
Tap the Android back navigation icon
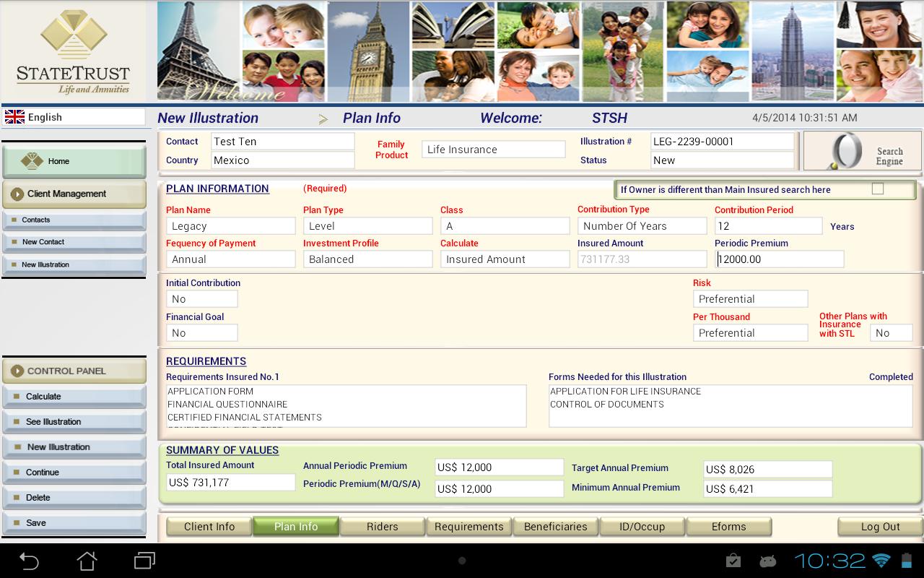(29, 561)
